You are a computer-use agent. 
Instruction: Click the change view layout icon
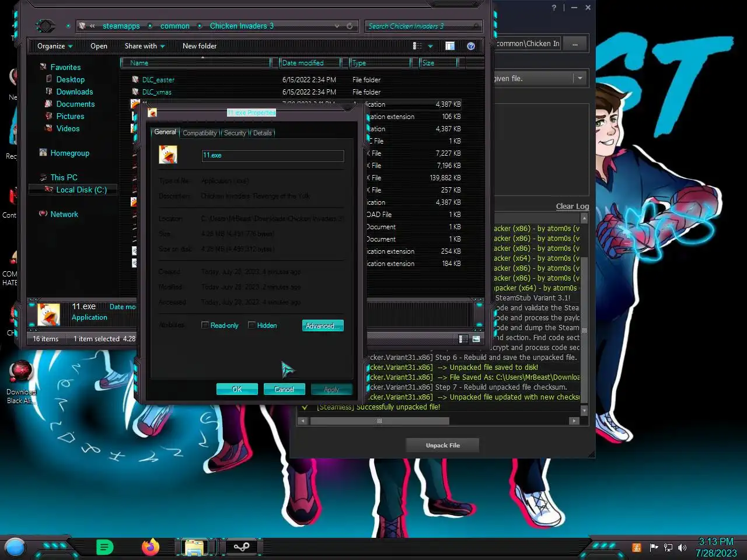417,46
